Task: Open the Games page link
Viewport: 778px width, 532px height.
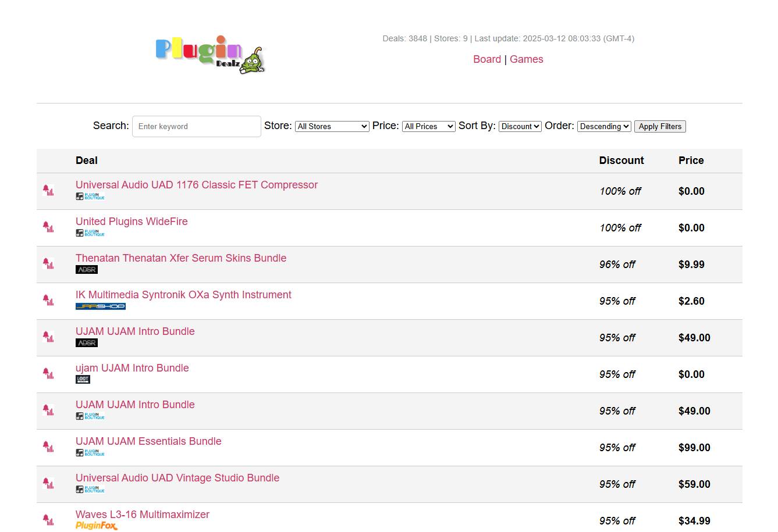Action: coord(527,59)
